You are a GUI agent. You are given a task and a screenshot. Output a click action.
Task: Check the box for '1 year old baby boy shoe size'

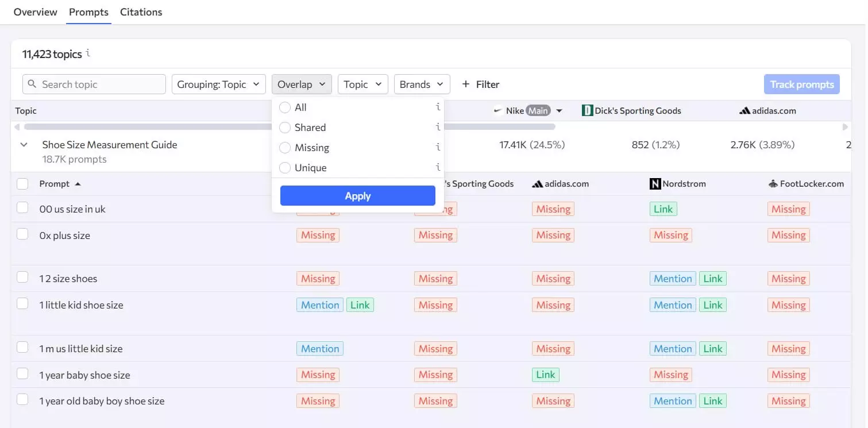click(x=22, y=400)
